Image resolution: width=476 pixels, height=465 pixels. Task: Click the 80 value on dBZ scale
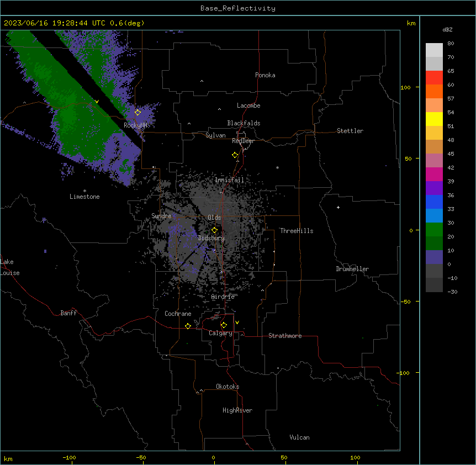coord(451,44)
